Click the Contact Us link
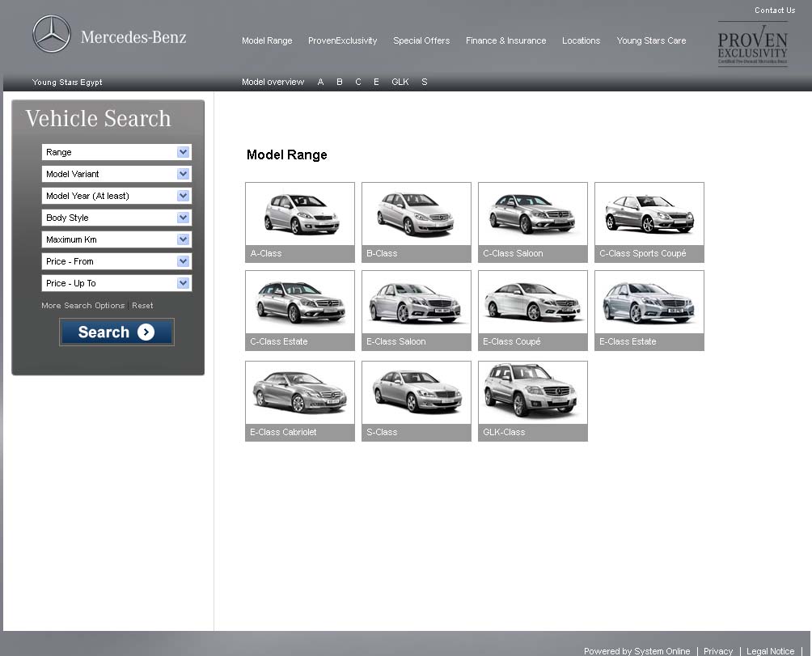This screenshot has width=812, height=656. pyautogui.click(x=775, y=11)
